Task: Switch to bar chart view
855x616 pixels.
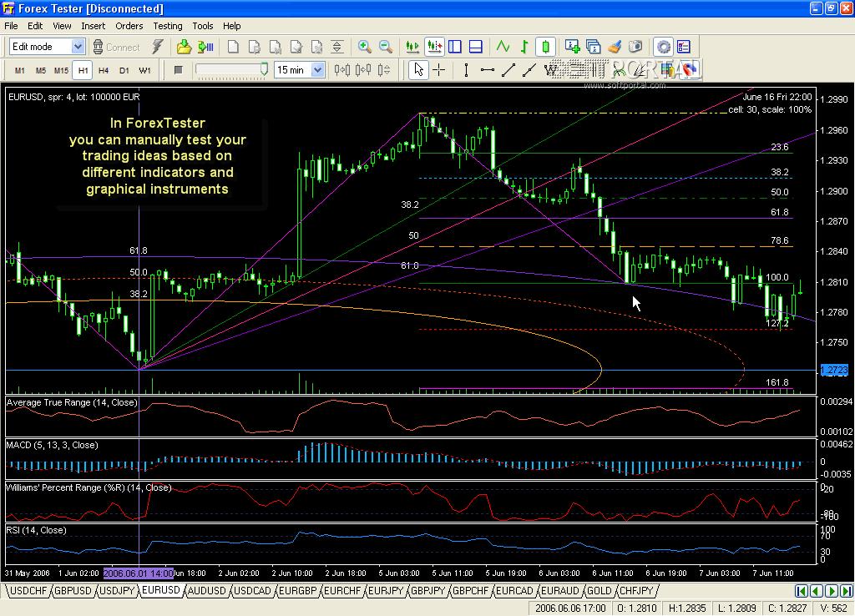Action: click(x=524, y=47)
